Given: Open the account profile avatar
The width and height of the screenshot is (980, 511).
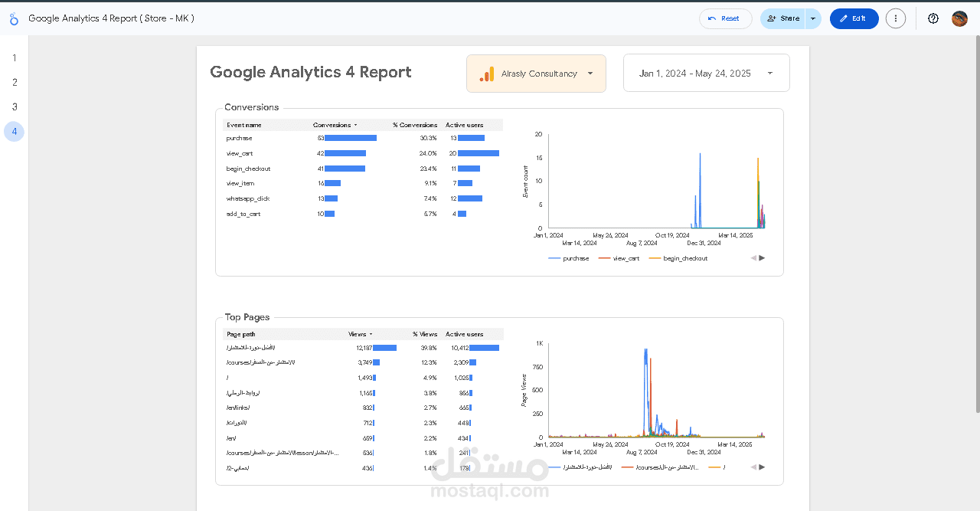Looking at the screenshot, I should tap(959, 18).
